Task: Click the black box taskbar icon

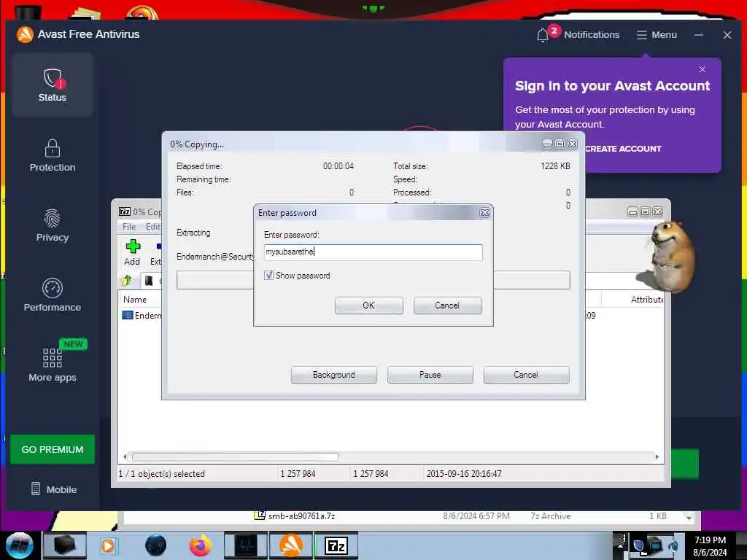Action: click(64, 545)
